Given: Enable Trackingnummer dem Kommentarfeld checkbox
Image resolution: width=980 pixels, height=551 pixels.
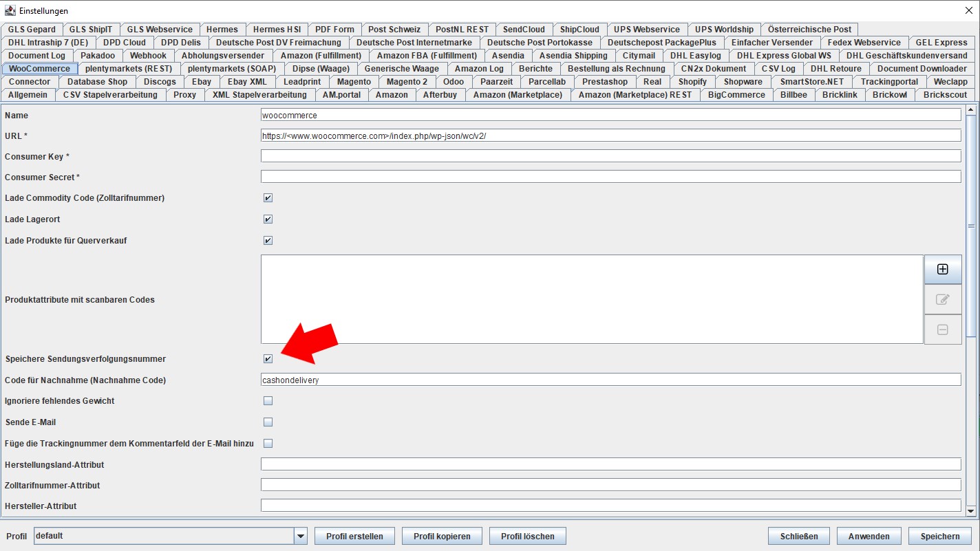Looking at the screenshot, I should (268, 444).
